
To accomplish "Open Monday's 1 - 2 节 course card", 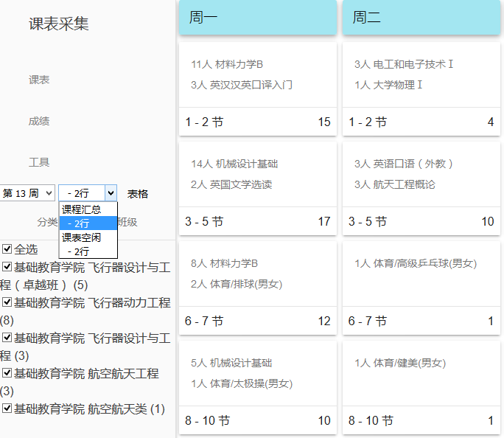I will 257,88.
